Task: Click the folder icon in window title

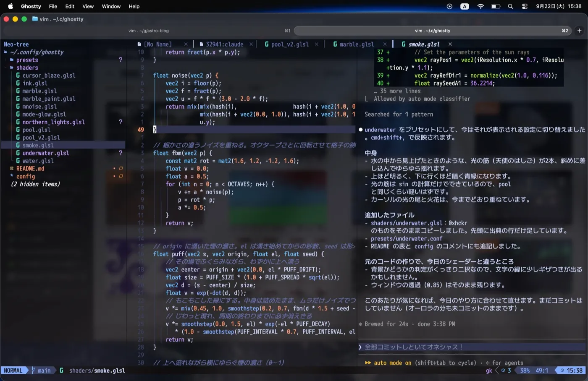Action: click(35, 19)
